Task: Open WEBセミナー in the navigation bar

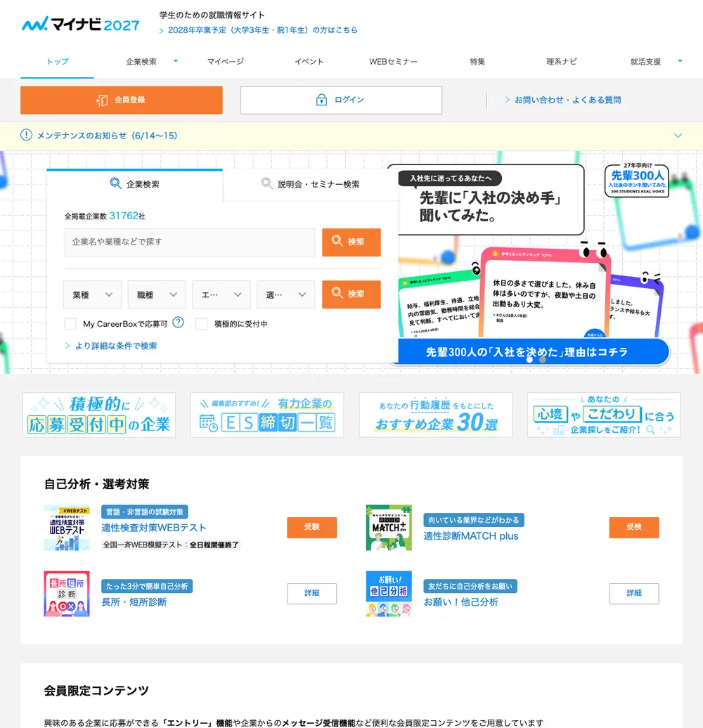Action: (393, 61)
